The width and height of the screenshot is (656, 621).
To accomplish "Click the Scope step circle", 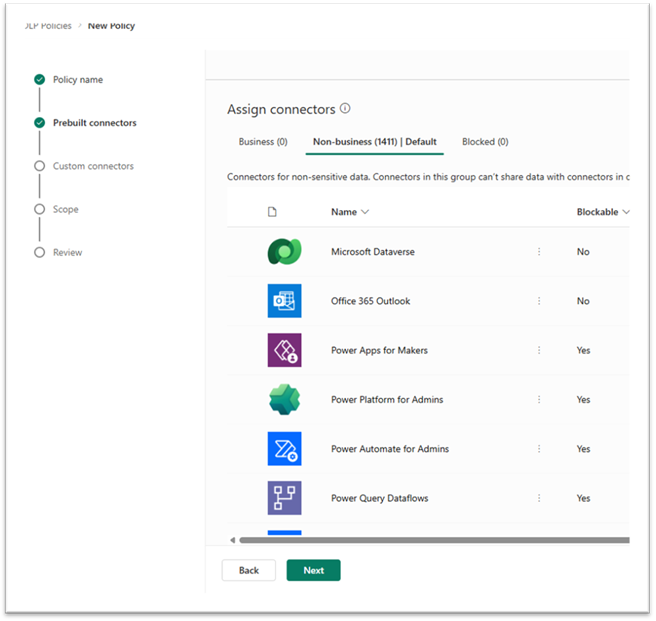I will click(40, 209).
